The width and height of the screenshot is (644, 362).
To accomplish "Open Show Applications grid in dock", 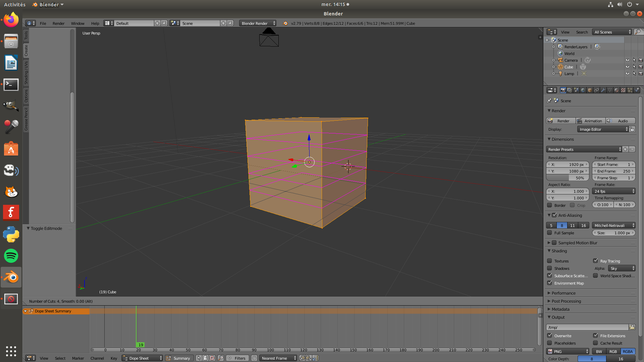I will point(11,351).
